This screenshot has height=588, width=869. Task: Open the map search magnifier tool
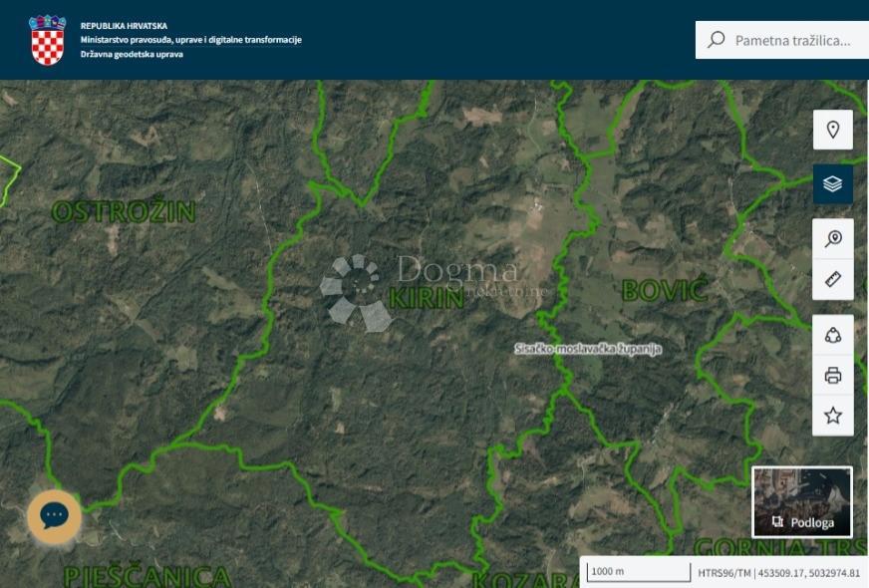click(833, 239)
